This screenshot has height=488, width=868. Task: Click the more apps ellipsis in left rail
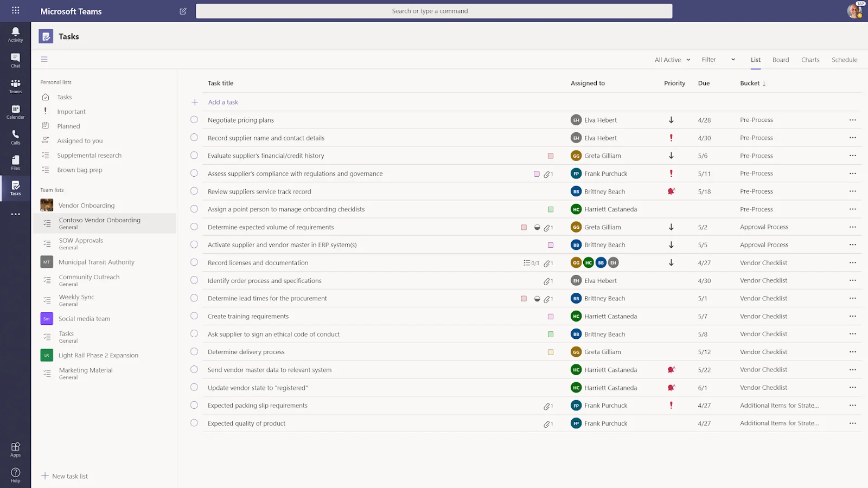click(15, 214)
